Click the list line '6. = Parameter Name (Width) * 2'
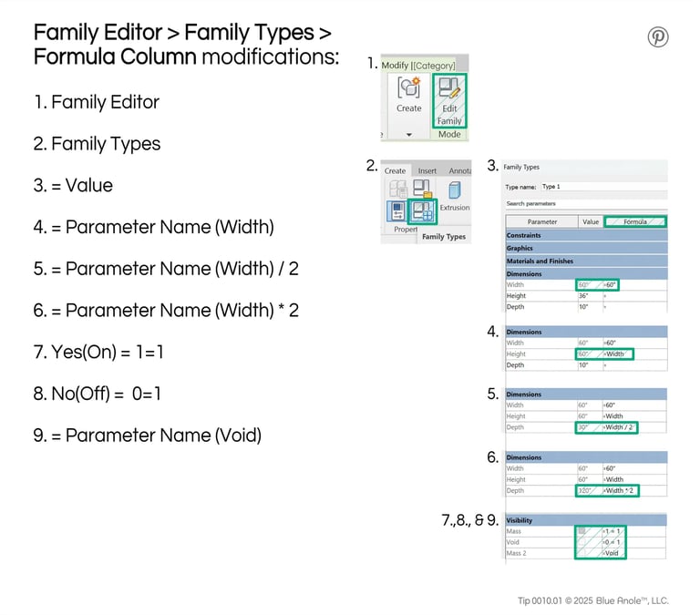This screenshot has width=700, height=615. [166, 310]
